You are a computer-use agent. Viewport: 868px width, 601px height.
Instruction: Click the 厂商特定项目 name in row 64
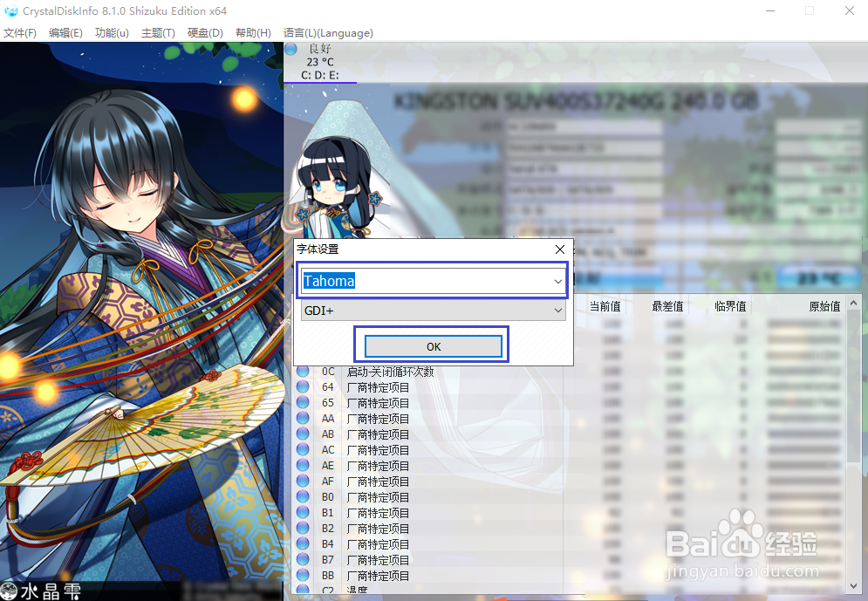(378, 386)
